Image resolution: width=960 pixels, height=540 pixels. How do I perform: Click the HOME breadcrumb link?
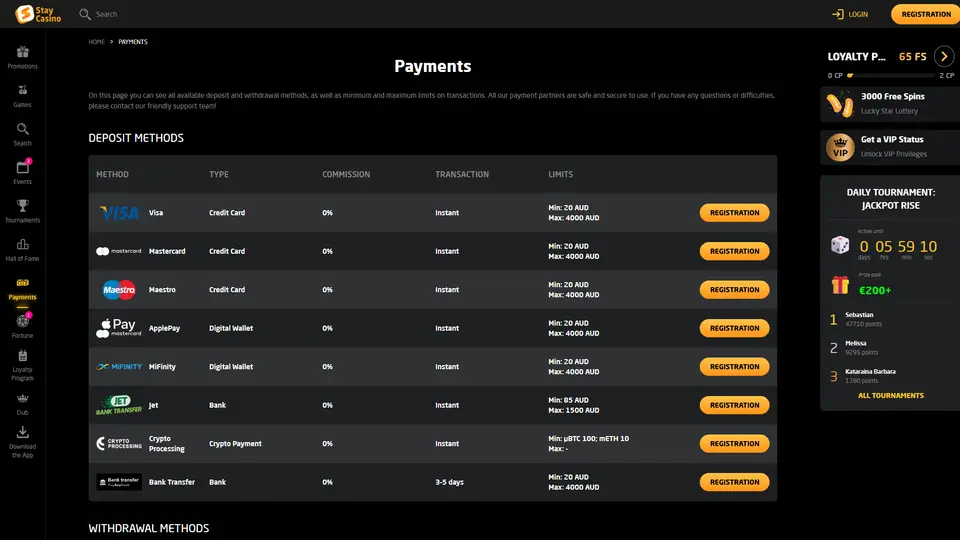coord(96,42)
